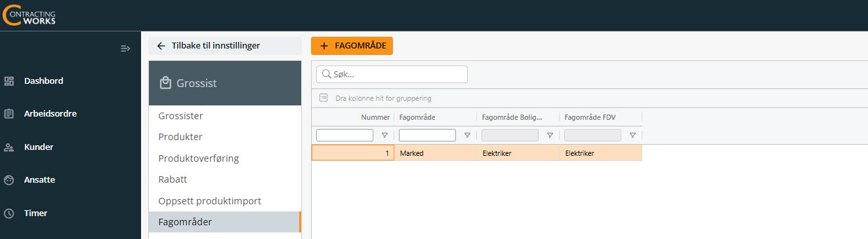Open Arbeidsordre from the sidebar
This screenshot has width=868, height=239.
pos(51,114)
